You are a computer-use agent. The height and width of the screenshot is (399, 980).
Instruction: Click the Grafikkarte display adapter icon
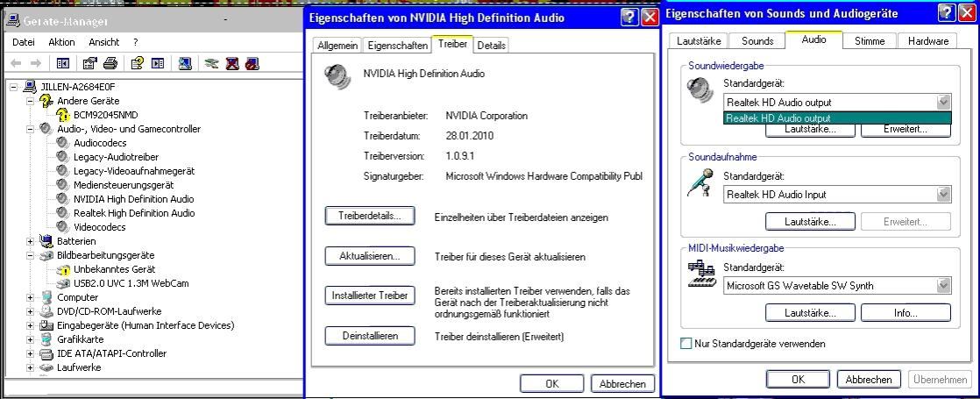point(46,339)
